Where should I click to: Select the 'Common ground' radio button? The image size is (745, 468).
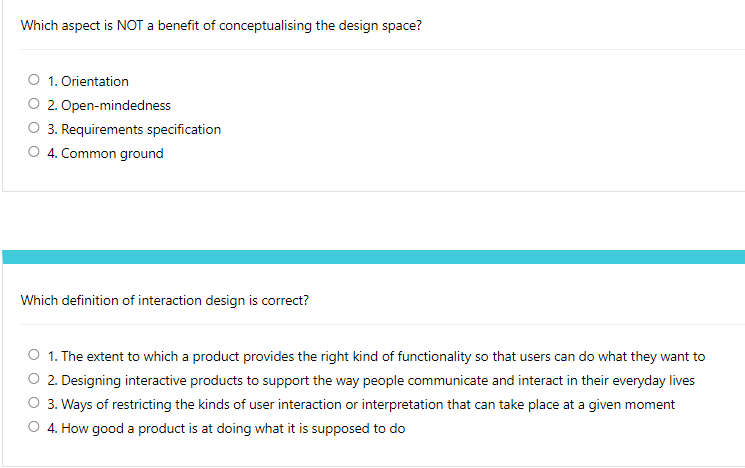tap(35, 153)
